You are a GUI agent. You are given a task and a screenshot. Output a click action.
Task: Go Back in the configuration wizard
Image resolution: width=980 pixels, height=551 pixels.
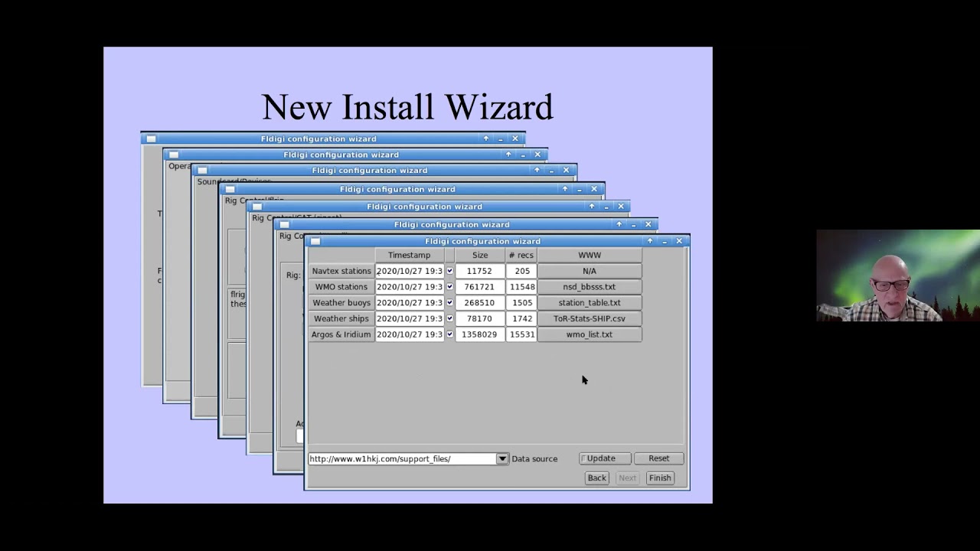click(596, 478)
